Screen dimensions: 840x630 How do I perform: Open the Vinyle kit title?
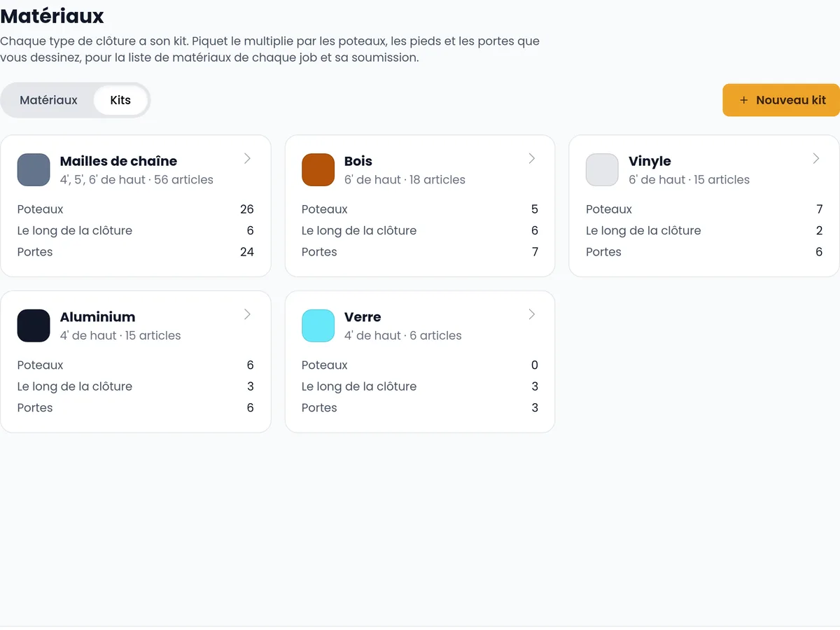tap(650, 161)
